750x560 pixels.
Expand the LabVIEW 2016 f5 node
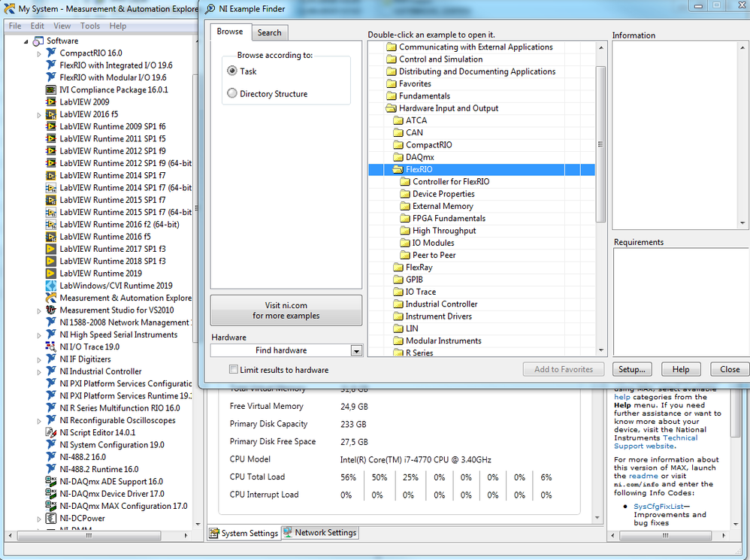39,115
